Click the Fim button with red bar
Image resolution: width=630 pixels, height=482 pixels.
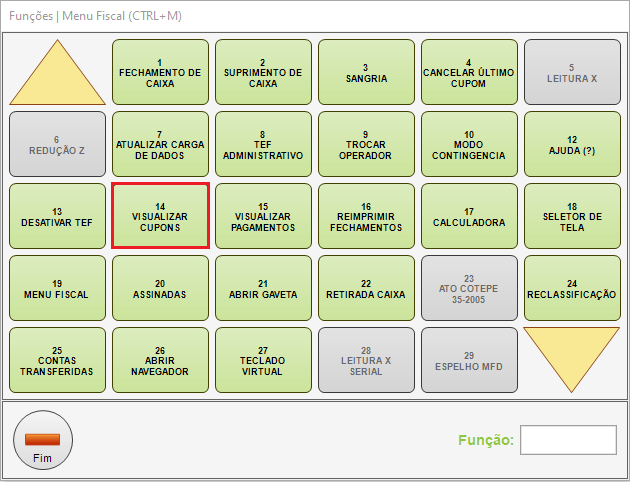[x=43, y=440]
